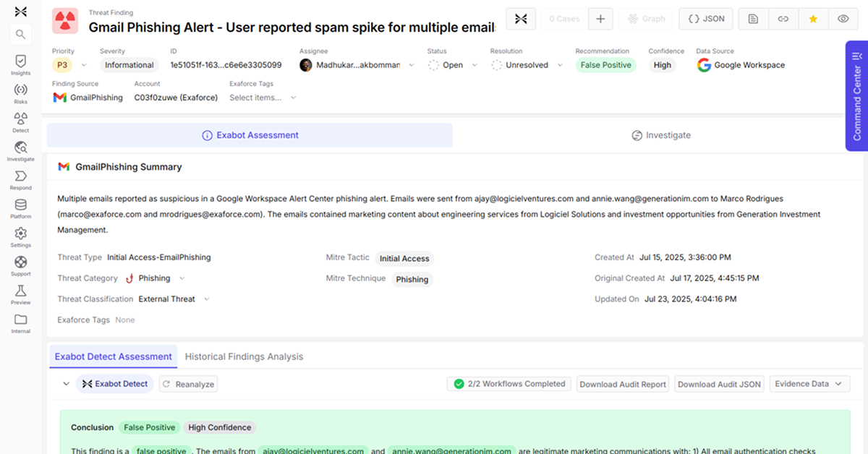Open Settings in sidebar
Viewport: 868px width, 454px height.
click(20, 237)
